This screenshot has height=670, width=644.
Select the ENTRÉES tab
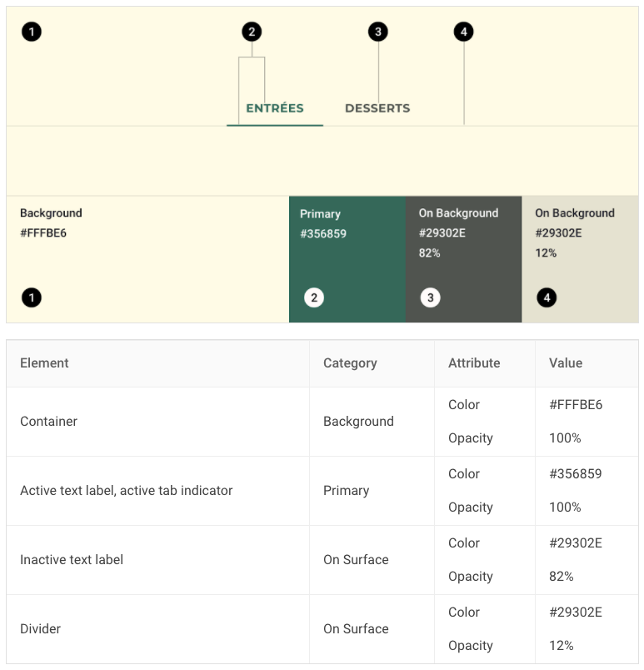(x=275, y=108)
